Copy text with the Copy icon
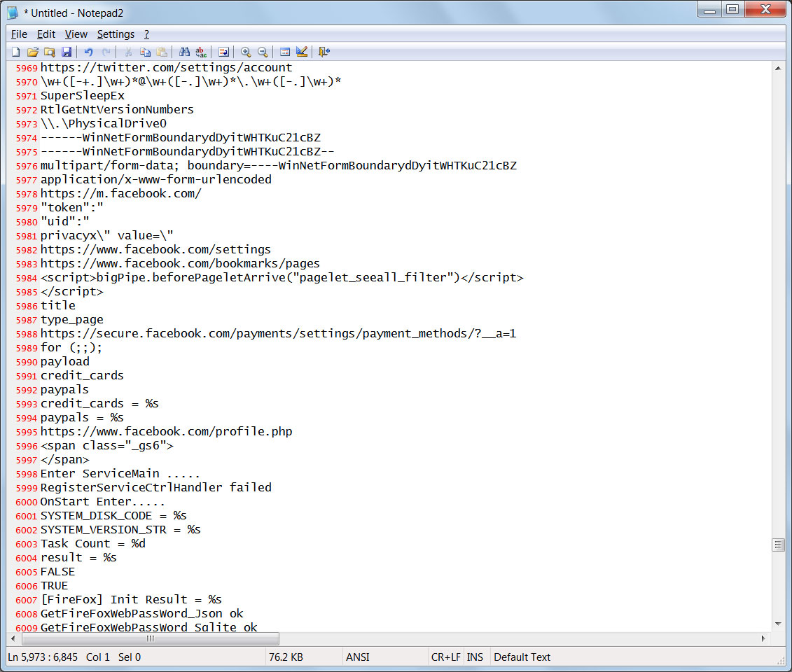 click(x=146, y=52)
